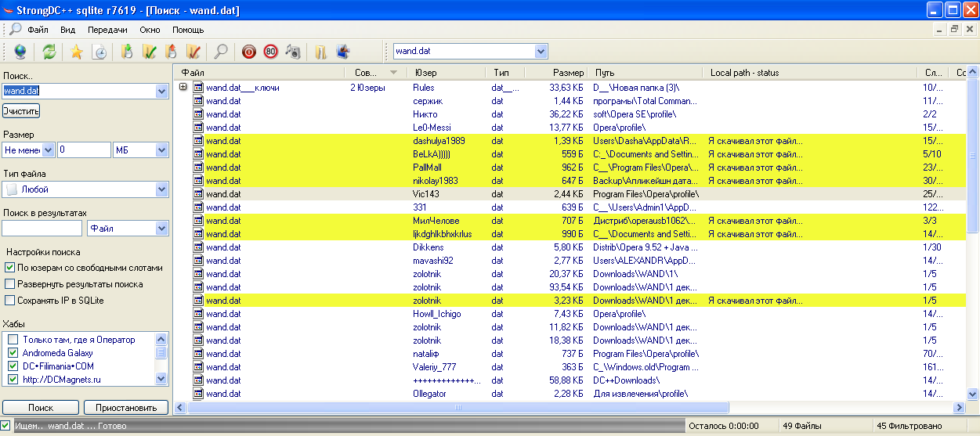980x436 pixels.
Task: Click the Поиск button at the bottom
Action: click(x=41, y=408)
